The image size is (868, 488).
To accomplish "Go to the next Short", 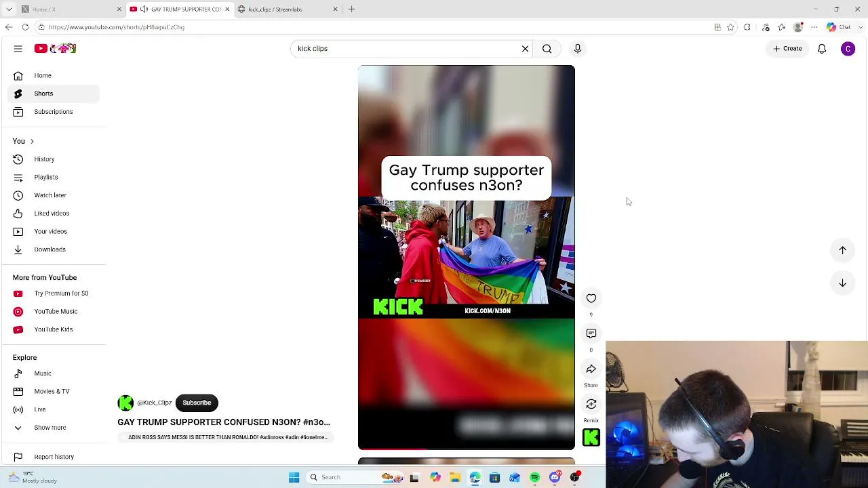I will (x=842, y=283).
